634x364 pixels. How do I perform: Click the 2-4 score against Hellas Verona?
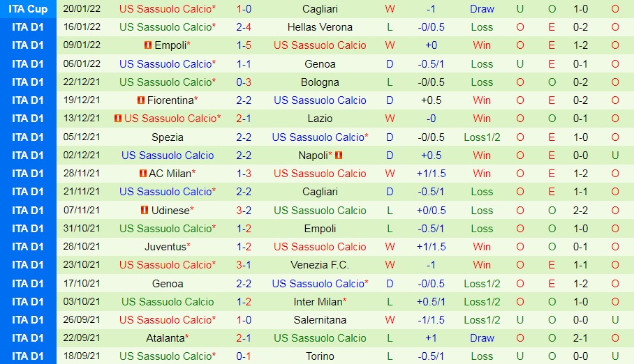pyautogui.click(x=244, y=27)
